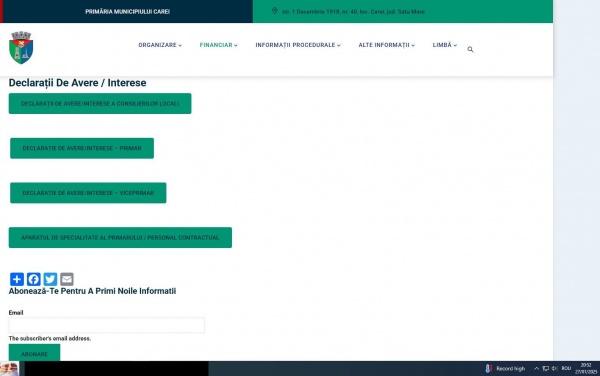Viewport: 600px width, 376px height.
Task: Share the page on Facebook
Action: pyautogui.click(x=34, y=279)
